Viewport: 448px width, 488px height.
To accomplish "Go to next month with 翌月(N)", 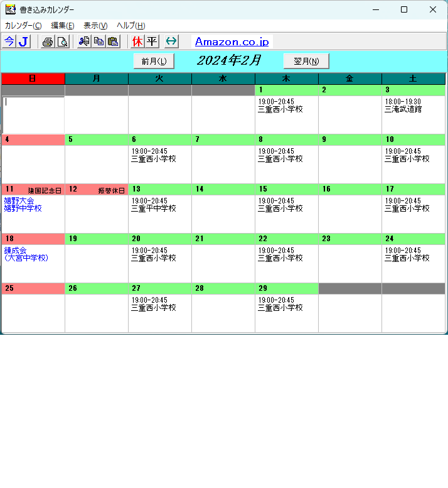I will pyautogui.click(x=306, y=61).
